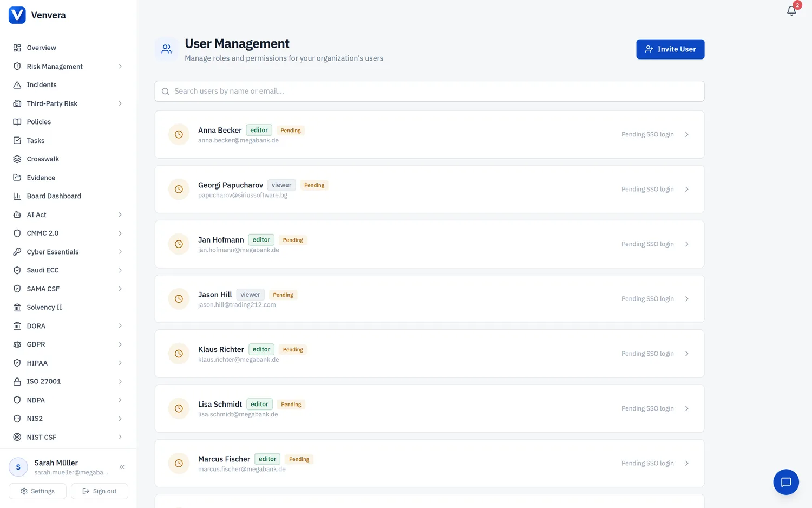Click Klaus Richter's editor role badge
Viewport: 812px width, 508px height.
point(261,349)
